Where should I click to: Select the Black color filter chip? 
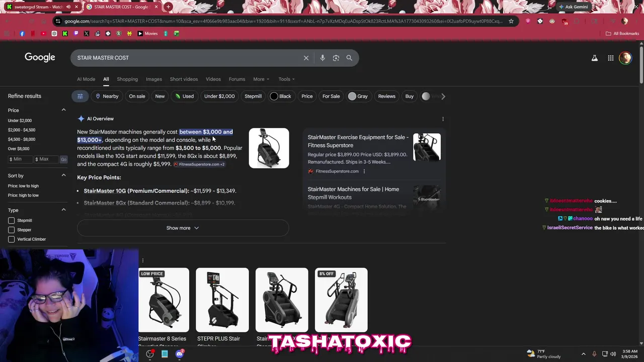[x=281, y=97]
